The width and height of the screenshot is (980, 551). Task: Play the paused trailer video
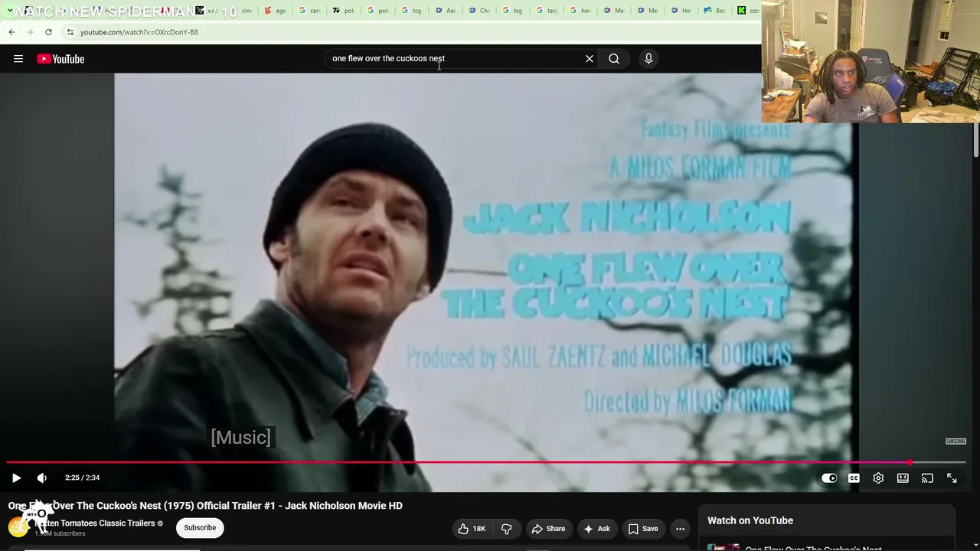click(16, 478)
